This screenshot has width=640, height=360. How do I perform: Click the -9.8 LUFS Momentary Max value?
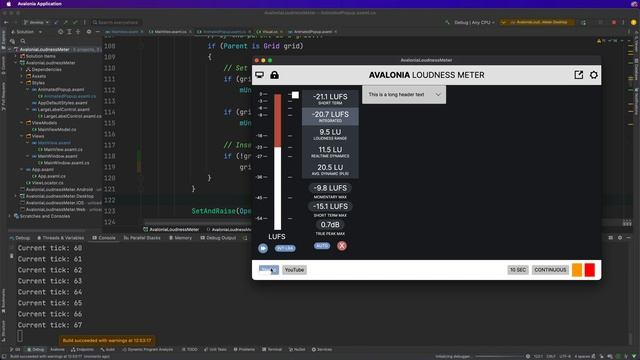(330, 188)
